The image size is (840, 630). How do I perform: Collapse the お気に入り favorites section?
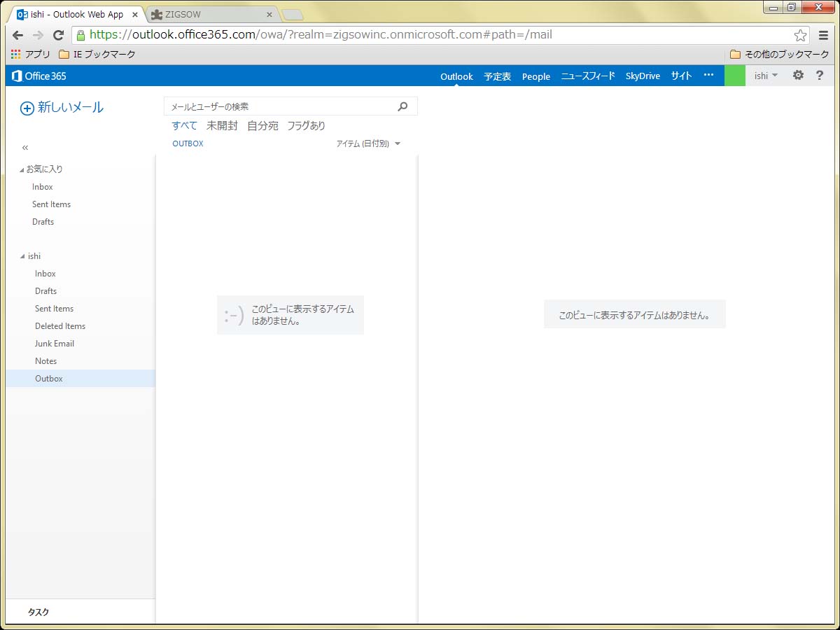[x=22, y=169]
